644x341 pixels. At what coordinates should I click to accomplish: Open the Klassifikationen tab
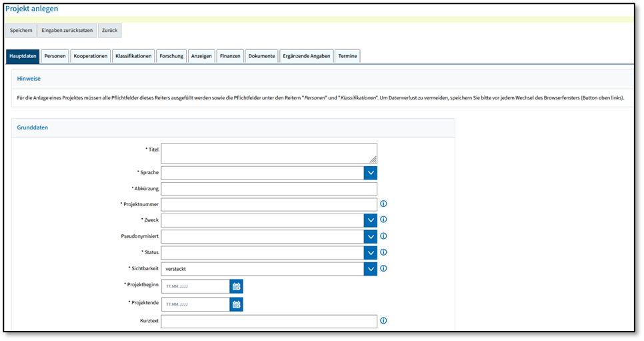pos(133,56)
